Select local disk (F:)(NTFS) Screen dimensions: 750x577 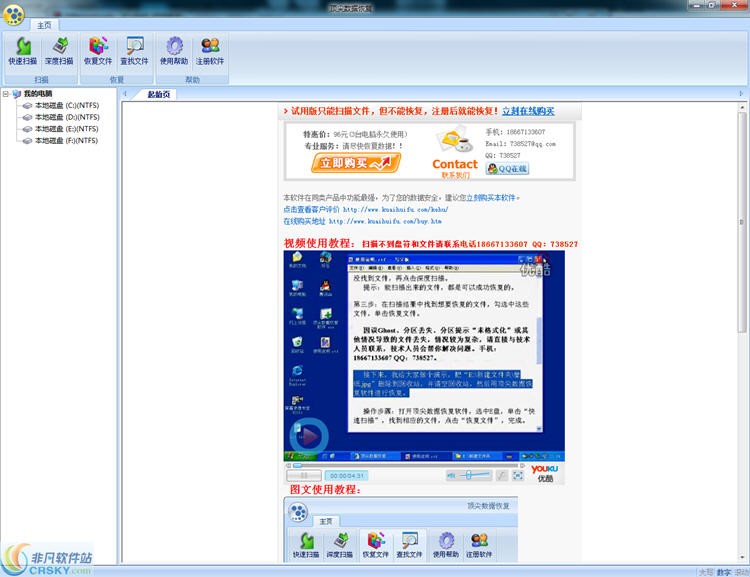(x=66, y=141)
